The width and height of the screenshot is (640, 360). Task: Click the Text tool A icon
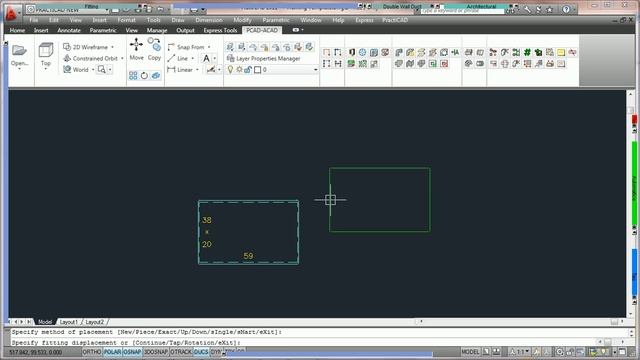click(x=207, y=58)
